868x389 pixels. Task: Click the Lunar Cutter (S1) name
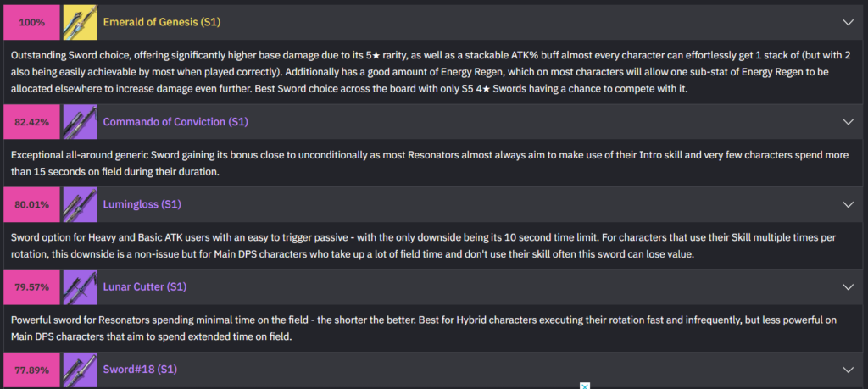145,286
